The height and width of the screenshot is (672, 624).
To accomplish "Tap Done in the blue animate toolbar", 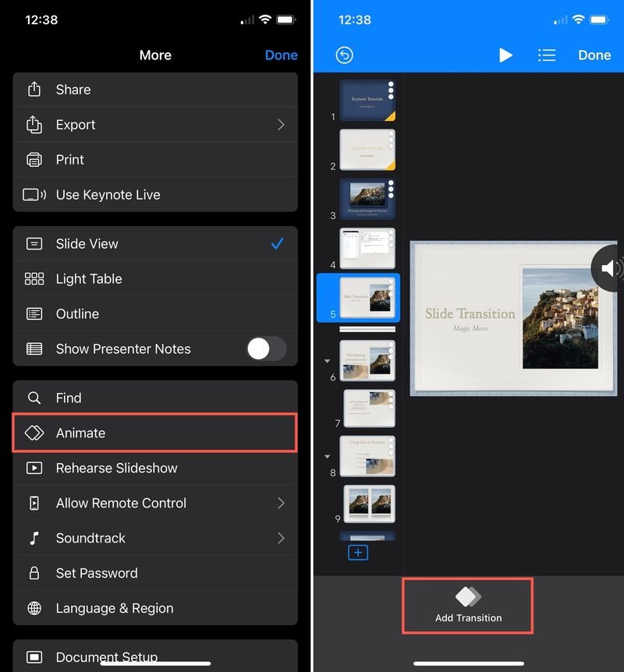I will [x=594, y=55].
